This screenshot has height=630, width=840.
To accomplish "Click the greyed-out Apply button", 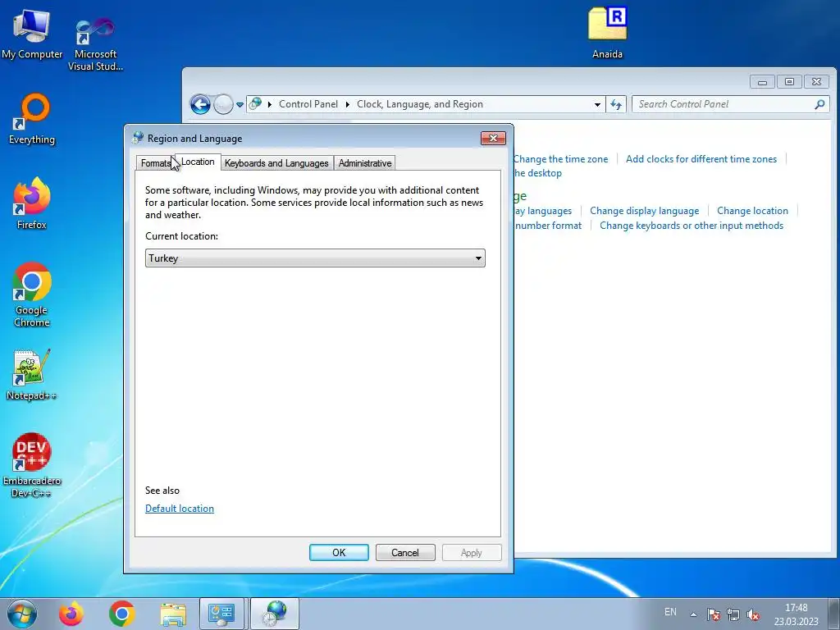I will [472, 553].
